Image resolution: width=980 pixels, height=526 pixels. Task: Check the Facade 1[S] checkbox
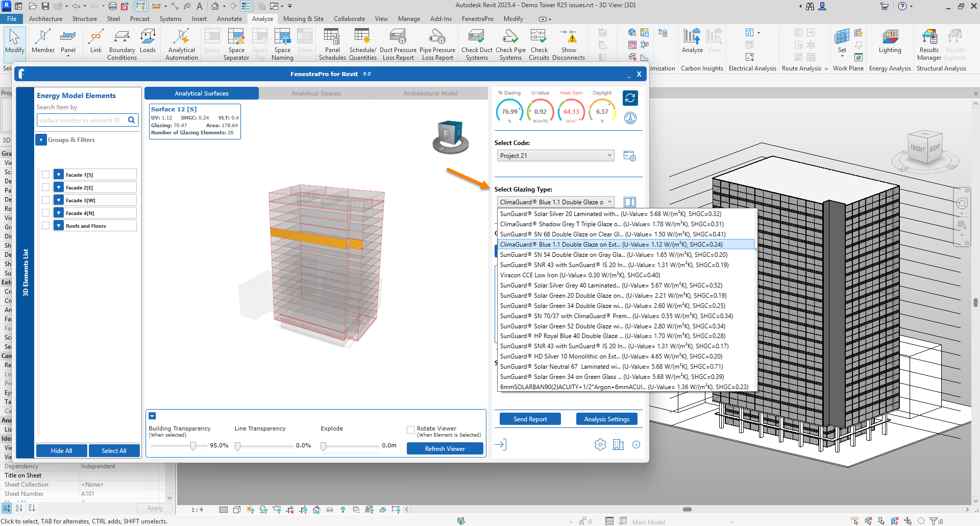tap(46, 175)
